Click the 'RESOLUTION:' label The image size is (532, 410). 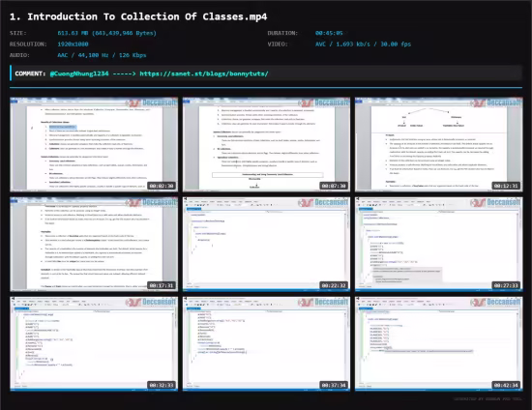click(28, 44)
